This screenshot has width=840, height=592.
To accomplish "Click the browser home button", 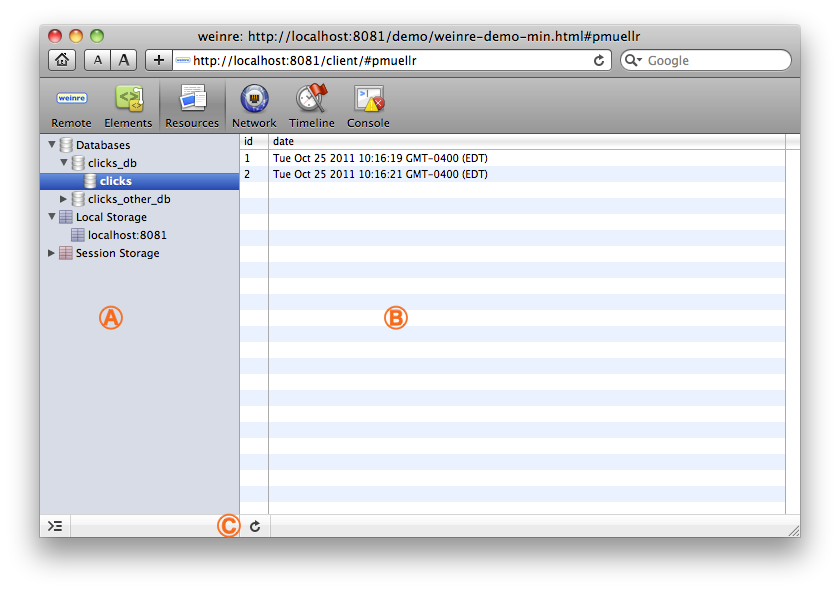I will (62, 60).
